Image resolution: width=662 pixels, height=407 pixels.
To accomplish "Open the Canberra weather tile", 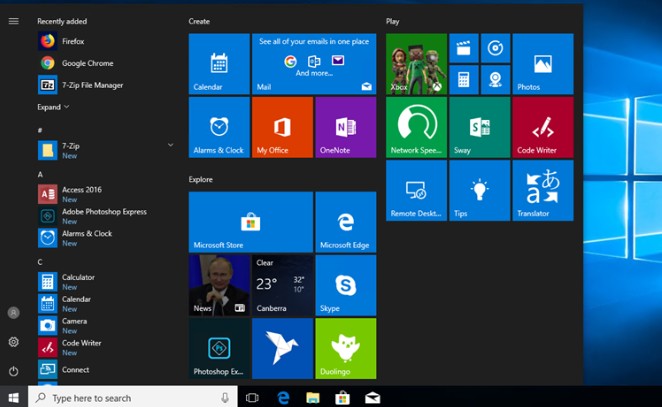I will point(282,285).
